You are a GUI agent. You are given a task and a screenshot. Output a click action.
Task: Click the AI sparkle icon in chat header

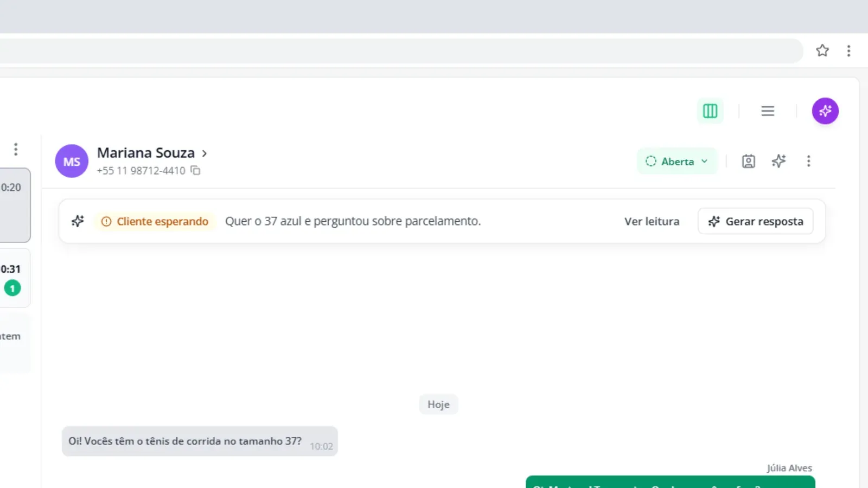tap(778, 161)
